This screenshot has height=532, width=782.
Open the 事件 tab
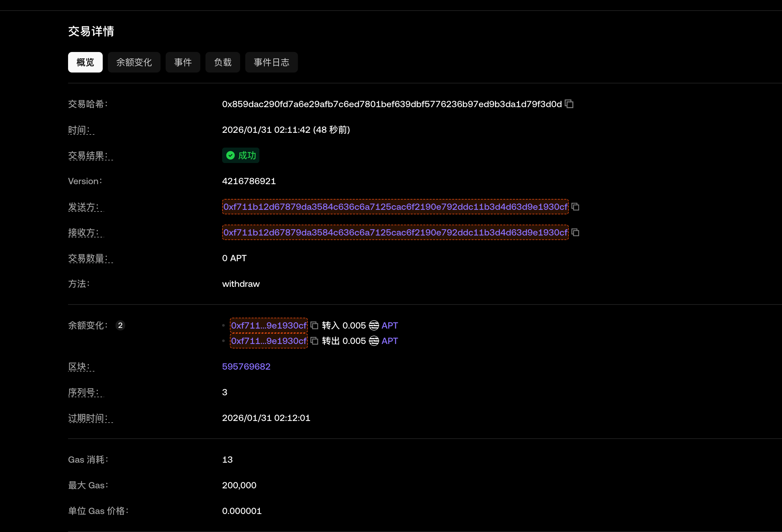click(183, 62)
